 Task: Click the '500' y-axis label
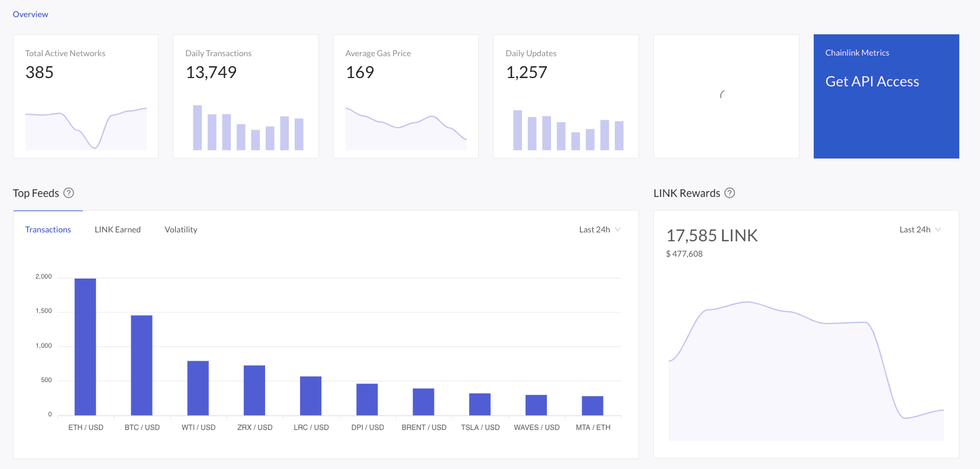coord(46,380)
